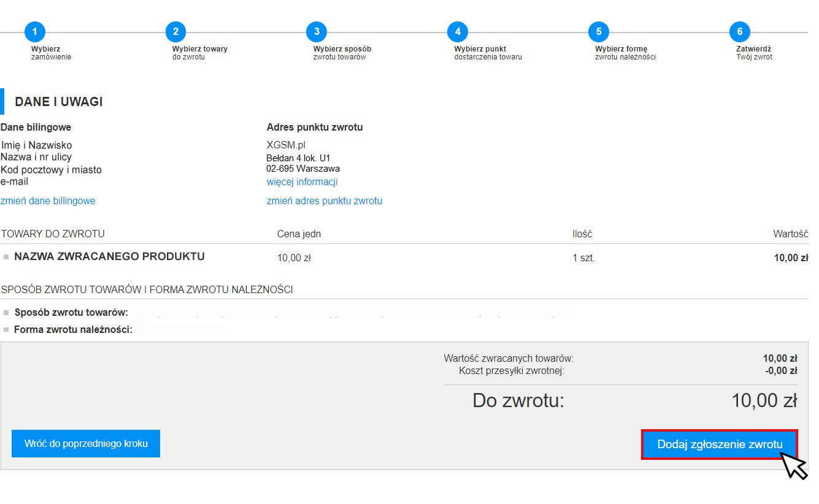Select the step 3 numbered circle

coord(317,32)
